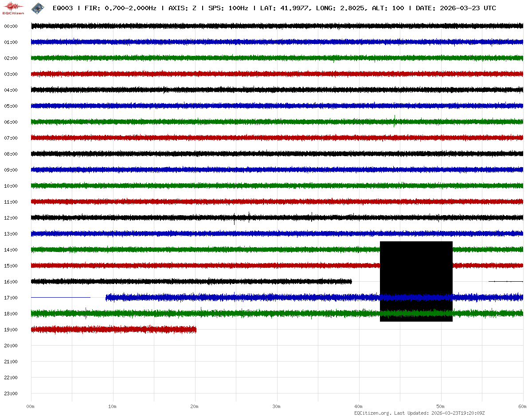Click the 16:00 hour row label
532x417 pixels.
[x=11, y=282]
